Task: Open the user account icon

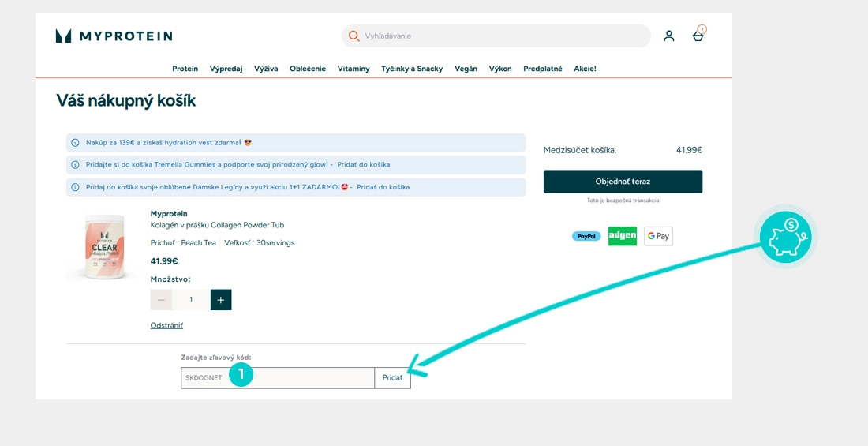Action: pyautogui.click(x=668, y=36)
